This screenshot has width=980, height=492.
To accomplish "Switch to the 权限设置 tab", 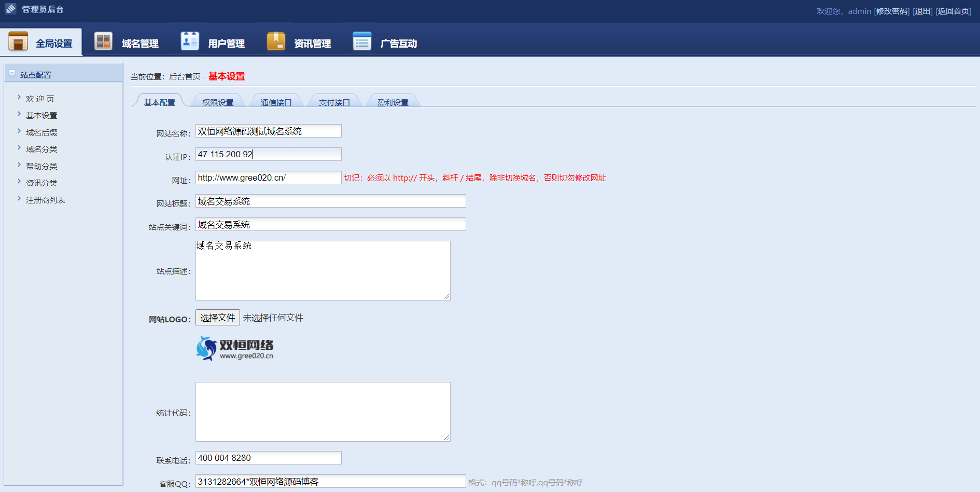I will click(218, 102).
